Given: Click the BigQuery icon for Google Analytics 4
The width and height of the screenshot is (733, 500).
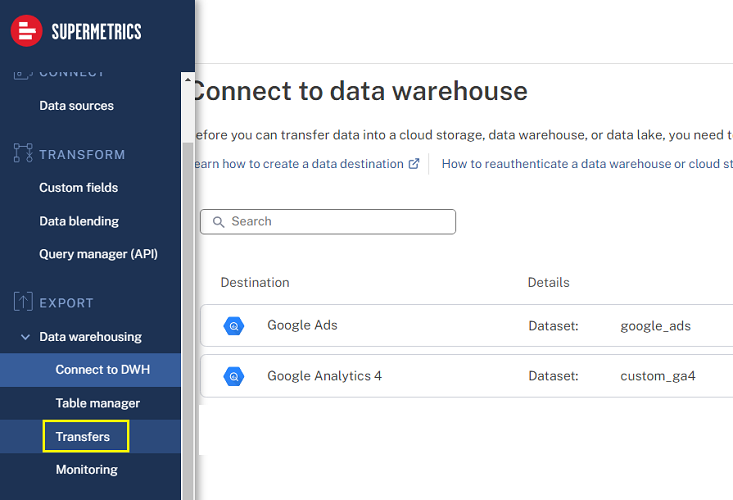Looking at the screenshot, I should click(234, 376).
